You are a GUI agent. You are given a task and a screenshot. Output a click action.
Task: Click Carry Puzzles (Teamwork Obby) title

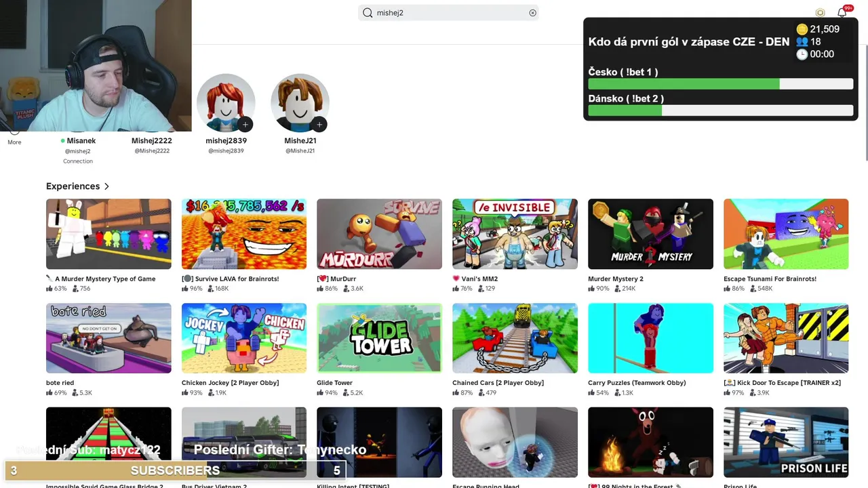(637, 383)
